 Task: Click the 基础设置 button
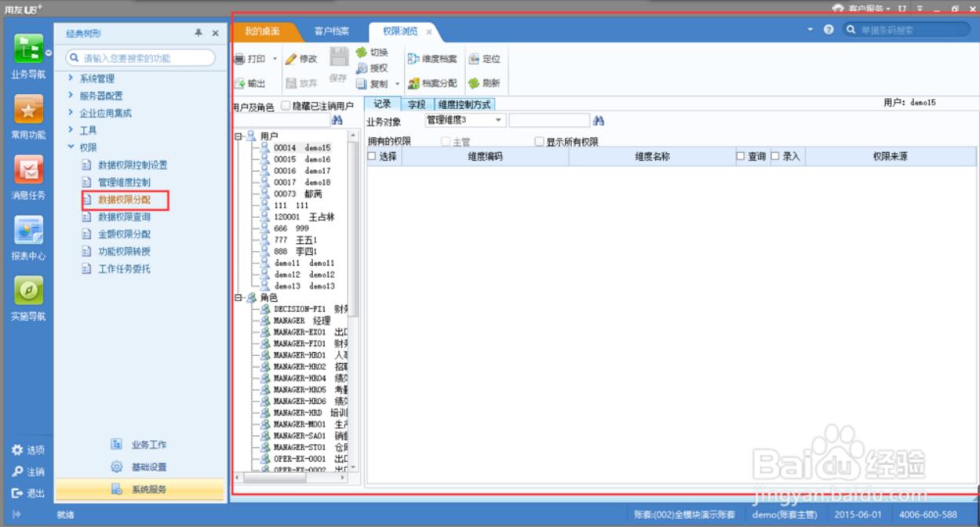(148, 467)
